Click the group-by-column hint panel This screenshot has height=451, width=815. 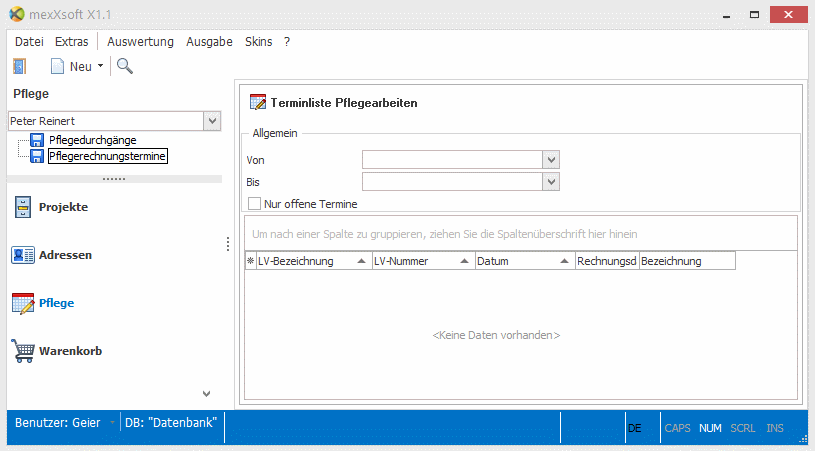(521, 234)
